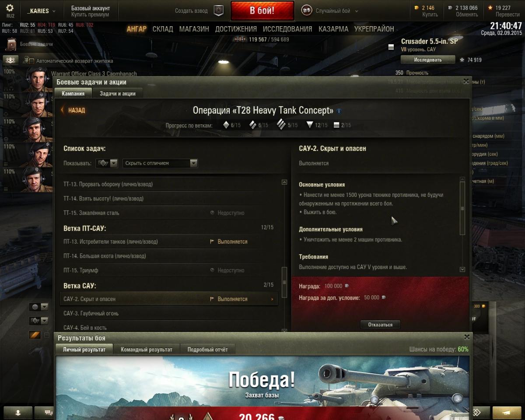525x420 pixels.
Task: Check the small box beside the stripe filter
Action: [47, 335]
